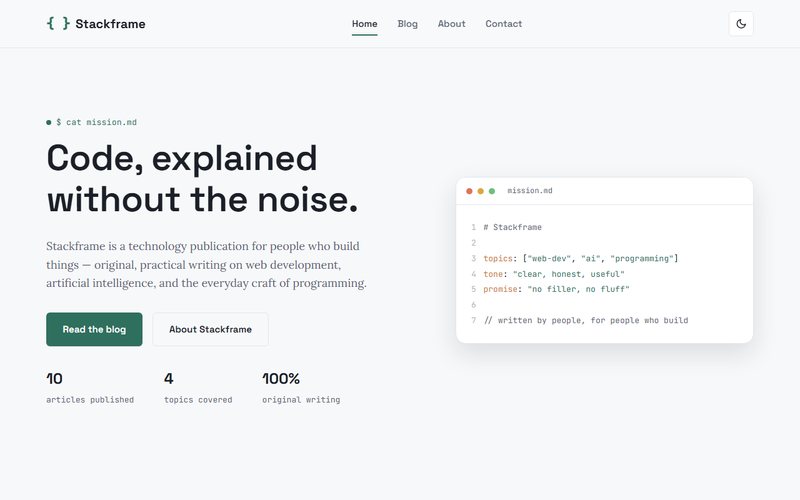Viewport: 800px width, 500px height.
Task: Open the Stackframe brand name link
Action: [x=110, y=24]
